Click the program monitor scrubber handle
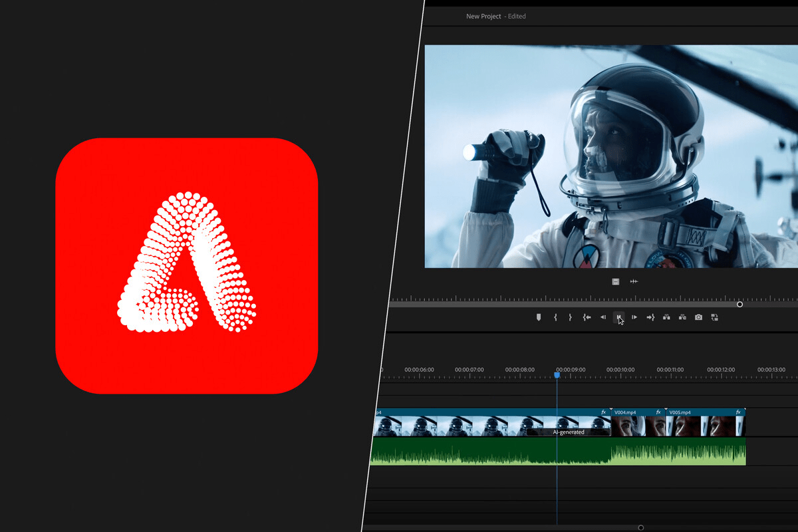Viewport: 798px width, 532px height. [739, 304]
